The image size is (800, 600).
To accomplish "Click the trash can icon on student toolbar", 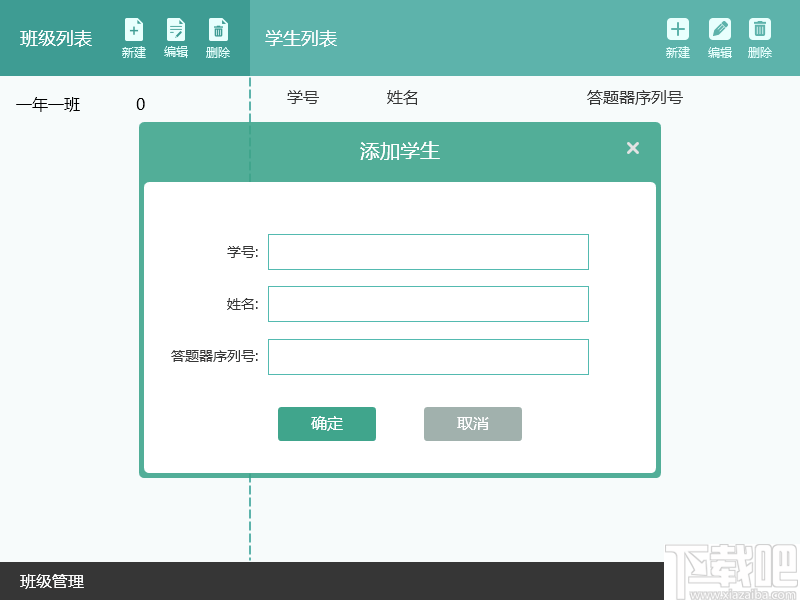I will point(759,28).
